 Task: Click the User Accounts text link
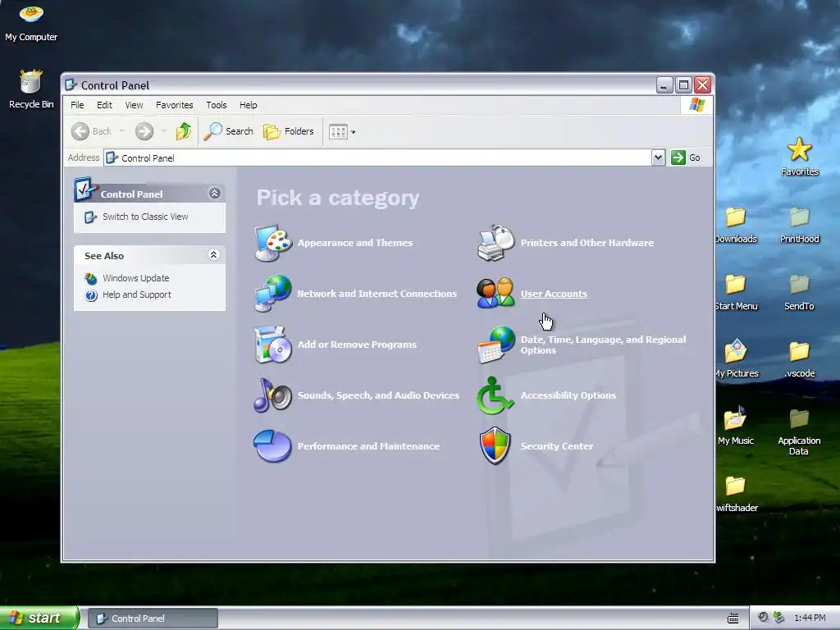point(554,294)
